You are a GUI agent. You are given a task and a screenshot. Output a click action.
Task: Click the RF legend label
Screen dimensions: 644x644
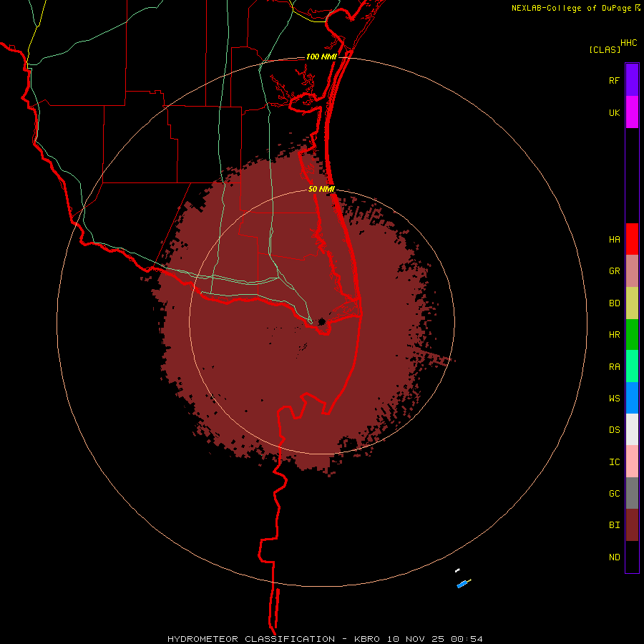click(x=614, y=81)
